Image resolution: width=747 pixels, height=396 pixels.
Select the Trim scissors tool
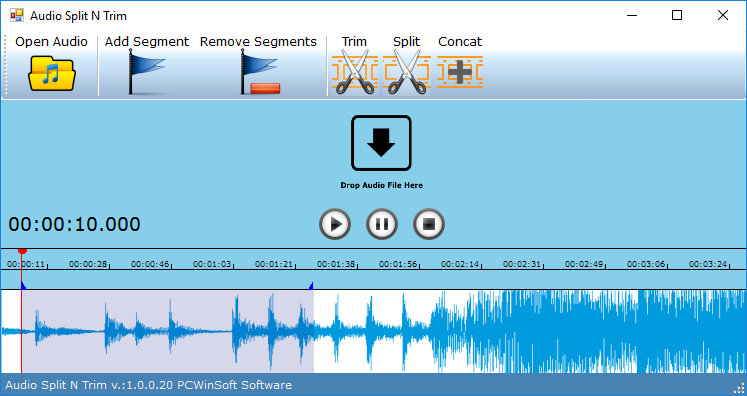[354, 72]
